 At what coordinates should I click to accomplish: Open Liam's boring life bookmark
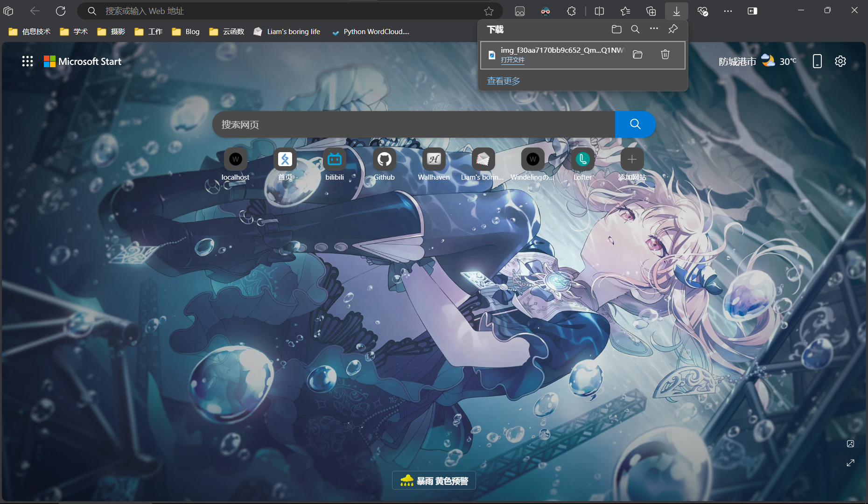click(x=287, y=31)
